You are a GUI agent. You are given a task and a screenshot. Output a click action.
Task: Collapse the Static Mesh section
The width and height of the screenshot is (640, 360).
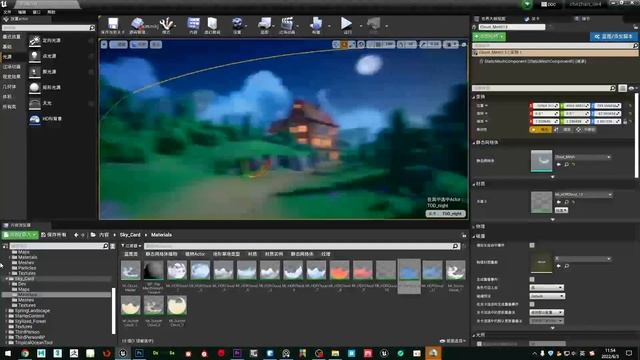[x=474, y=142]
